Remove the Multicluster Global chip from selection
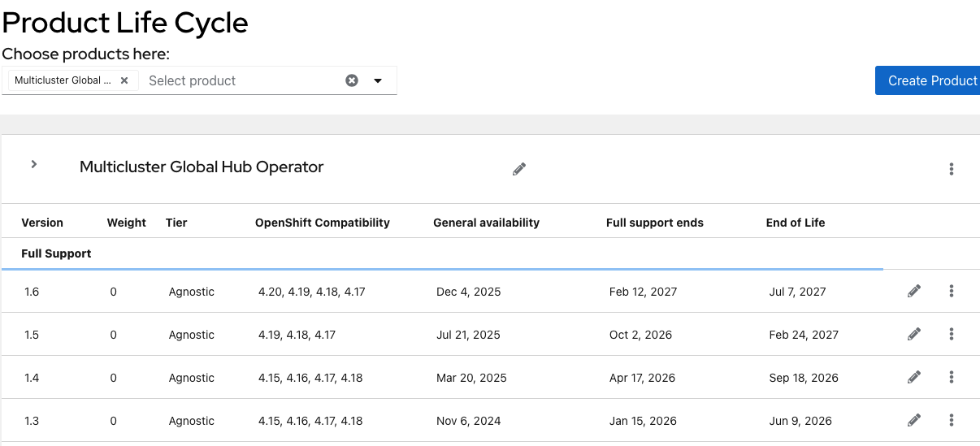This screenshot has width=980, height=446. (x=124, y=80)
